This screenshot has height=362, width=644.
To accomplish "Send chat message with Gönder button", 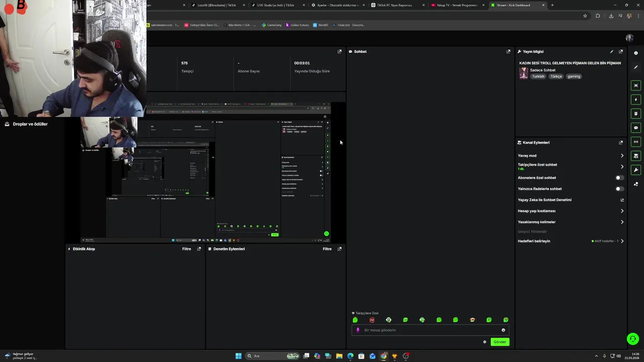I will [x=500, y=342].
